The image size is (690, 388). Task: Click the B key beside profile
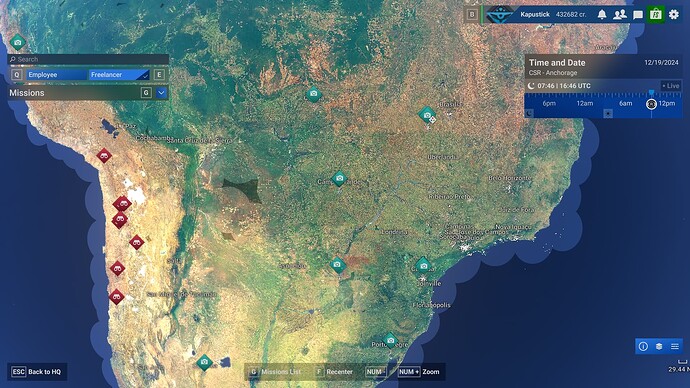click(x=472, y=15)
